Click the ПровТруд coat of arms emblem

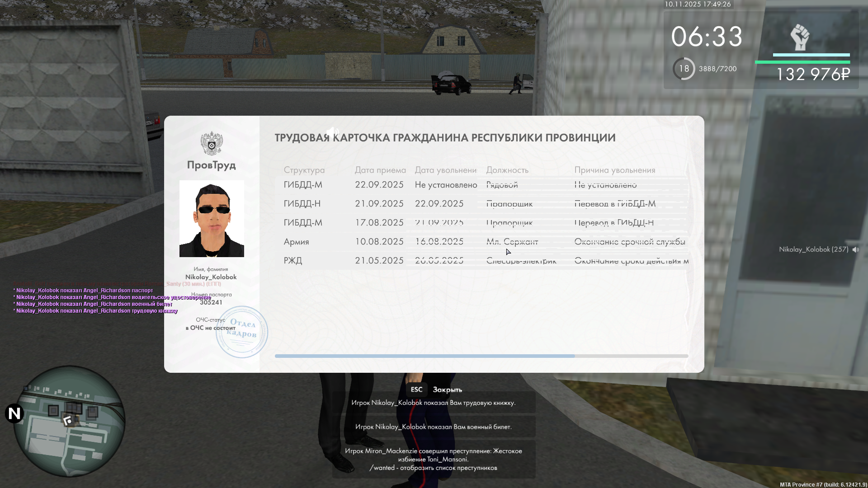click(212, 144)
